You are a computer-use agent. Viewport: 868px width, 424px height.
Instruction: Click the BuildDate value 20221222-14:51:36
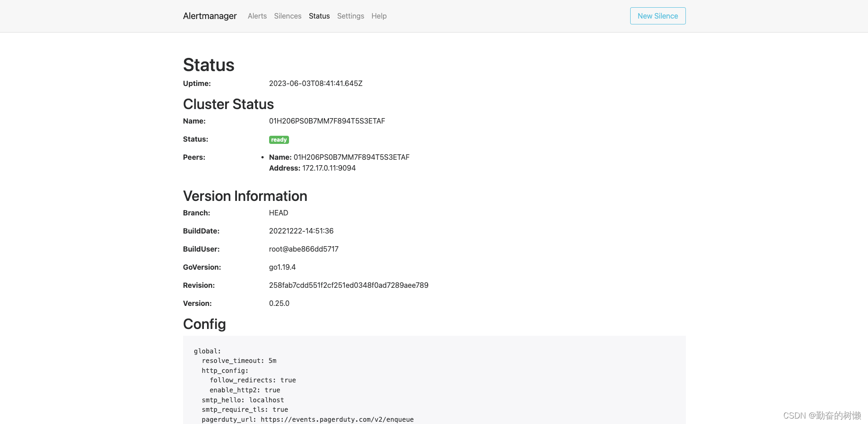(301, 231)
